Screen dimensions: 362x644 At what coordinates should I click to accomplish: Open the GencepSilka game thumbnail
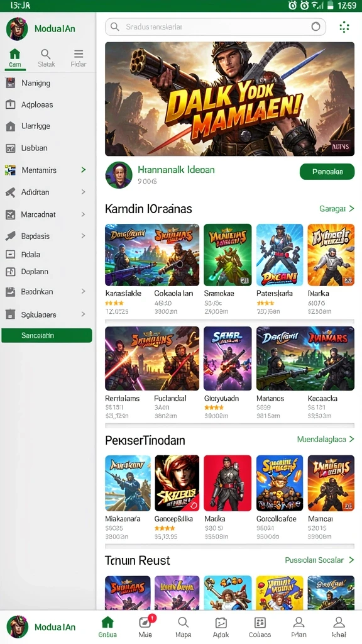177,483
